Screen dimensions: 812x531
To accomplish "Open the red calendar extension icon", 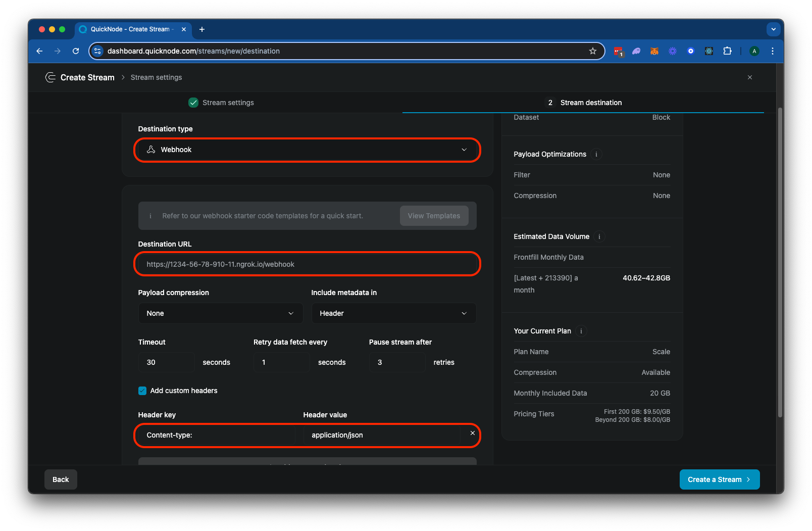I will click(x=618, y=51).
